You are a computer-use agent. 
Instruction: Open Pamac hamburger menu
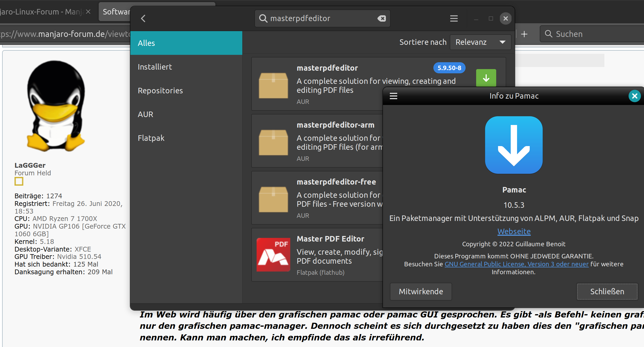(x=454, y=18)
